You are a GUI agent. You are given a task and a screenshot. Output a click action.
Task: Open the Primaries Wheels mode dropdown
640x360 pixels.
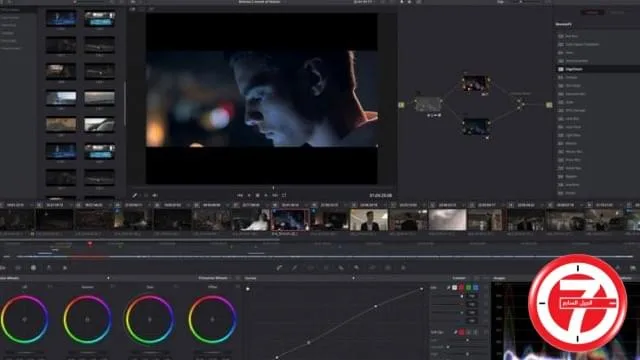tap(215, 278)
